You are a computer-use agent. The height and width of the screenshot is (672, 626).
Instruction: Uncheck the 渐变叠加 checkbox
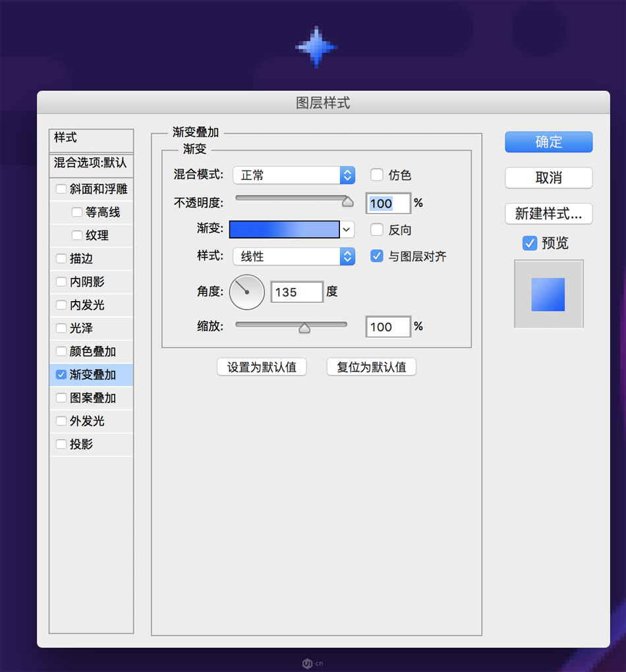61,375
